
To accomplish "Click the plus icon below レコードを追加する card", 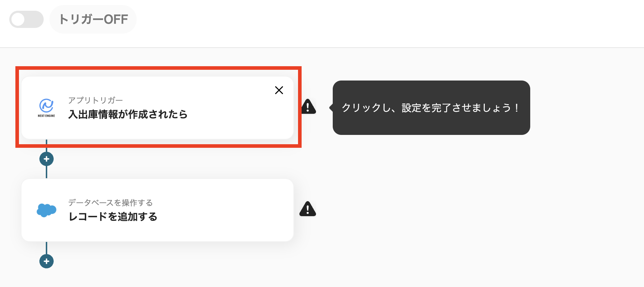I will click(46, 261).
